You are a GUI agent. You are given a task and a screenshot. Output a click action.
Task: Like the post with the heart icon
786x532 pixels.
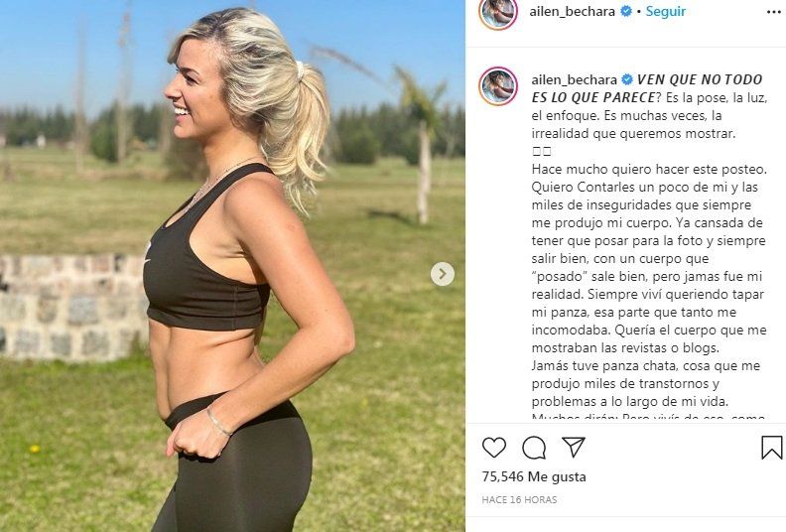pos(494,448)
